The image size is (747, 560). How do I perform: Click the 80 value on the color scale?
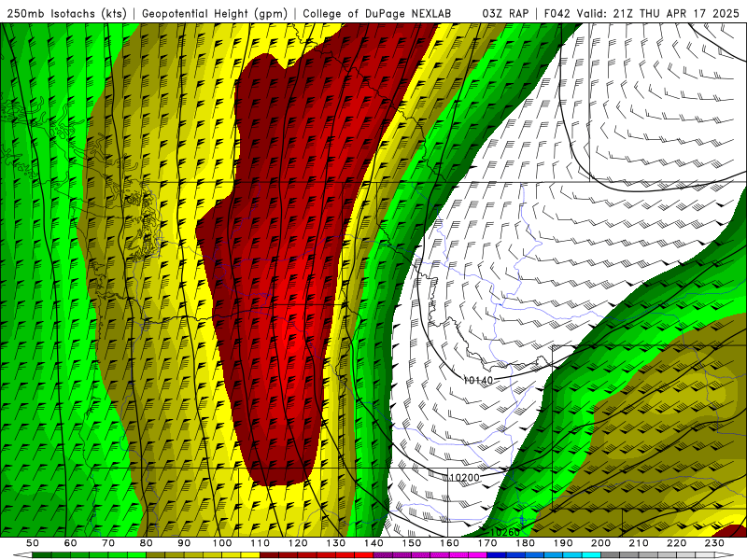pyautogui.click(x=147, y=543)
